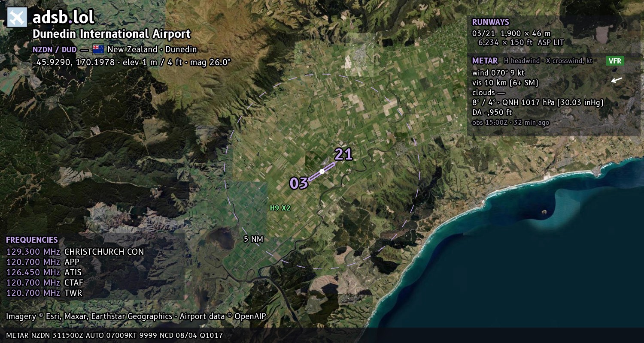The image size is (644, 343).
Task: Click the white airport dot on the runway
Action: pos(322,171)
